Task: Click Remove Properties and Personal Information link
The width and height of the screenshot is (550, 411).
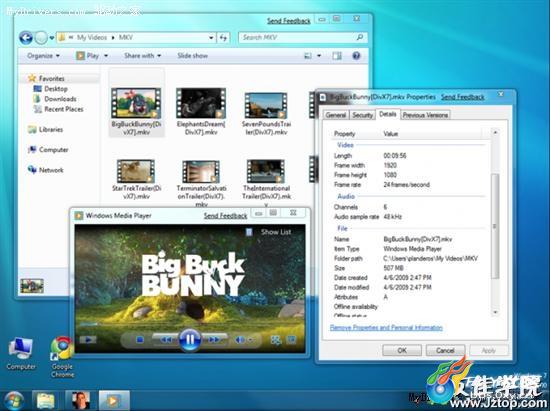Action: coord(386,328)
